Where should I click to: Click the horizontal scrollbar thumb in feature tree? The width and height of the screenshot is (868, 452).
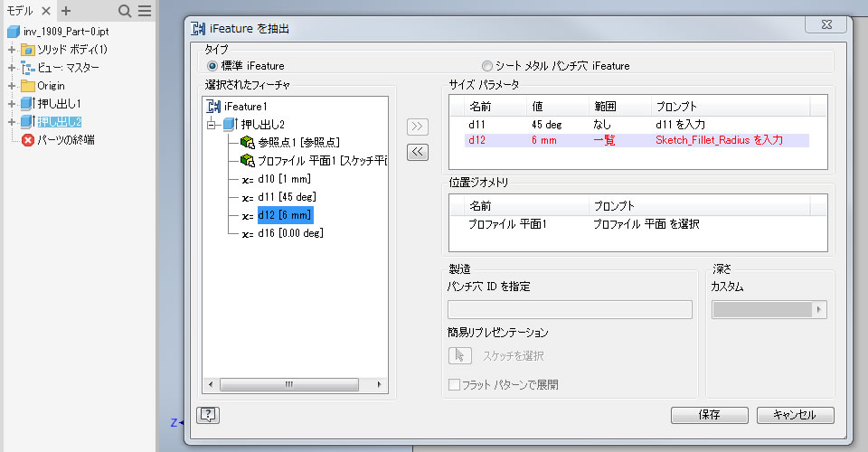(x=289, y=384)
